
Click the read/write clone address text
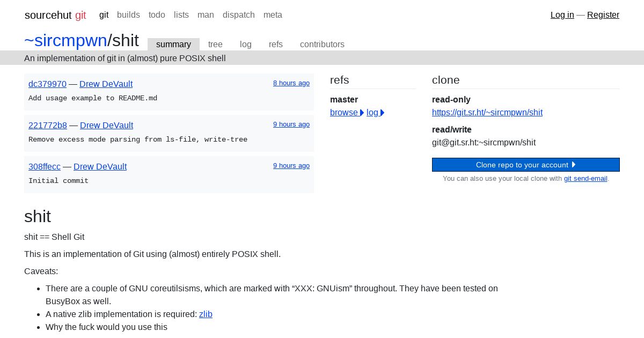[x=484, y=143]
